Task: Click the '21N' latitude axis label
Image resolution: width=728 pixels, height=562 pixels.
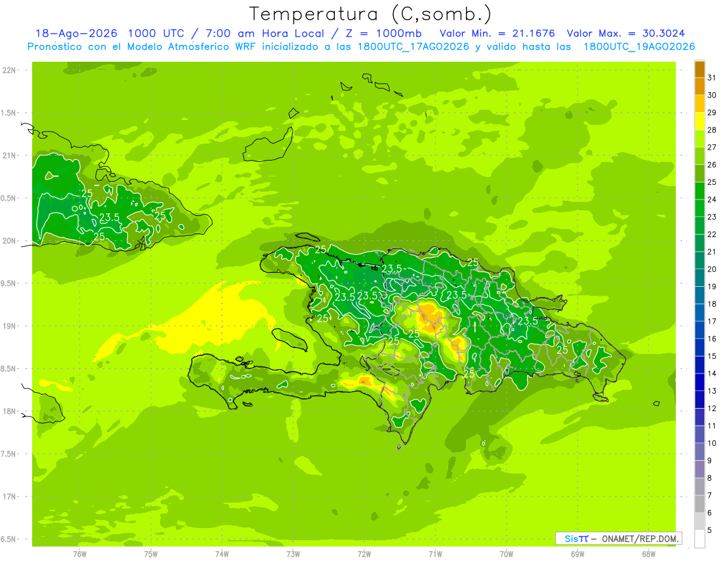Action: click(10, 156)
